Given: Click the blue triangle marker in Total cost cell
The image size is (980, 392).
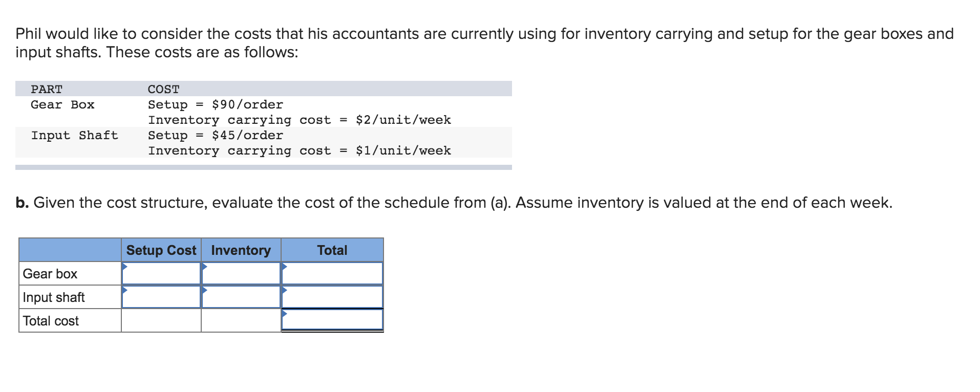Looking at the screenshot, I should coord(284,313).
